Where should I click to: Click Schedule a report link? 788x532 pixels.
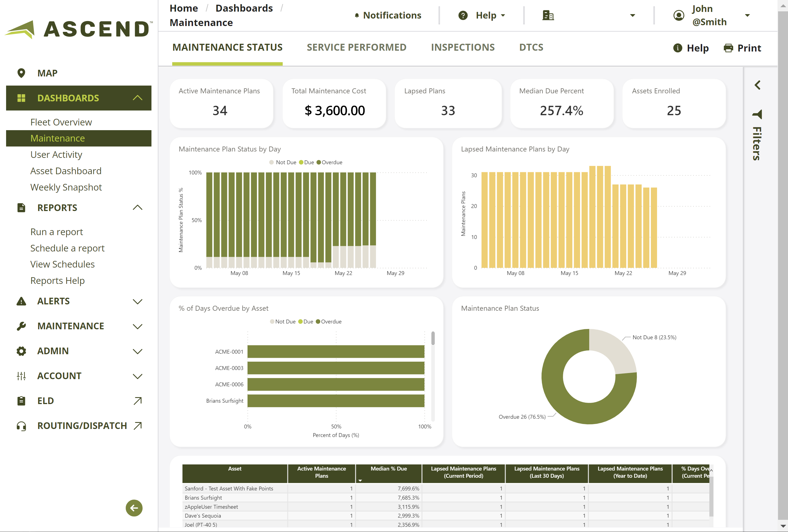pyautogui.click(x=68, y=248)
